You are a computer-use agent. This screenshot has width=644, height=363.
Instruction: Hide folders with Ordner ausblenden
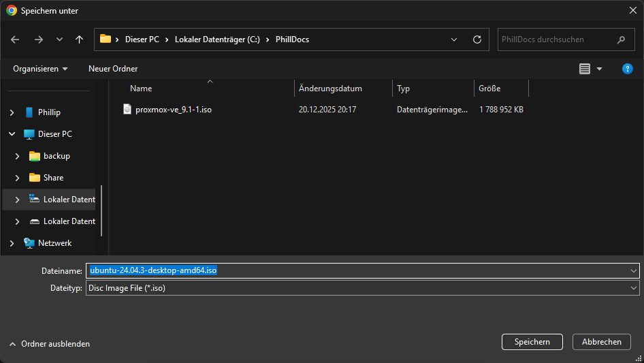tap(49, 344)
